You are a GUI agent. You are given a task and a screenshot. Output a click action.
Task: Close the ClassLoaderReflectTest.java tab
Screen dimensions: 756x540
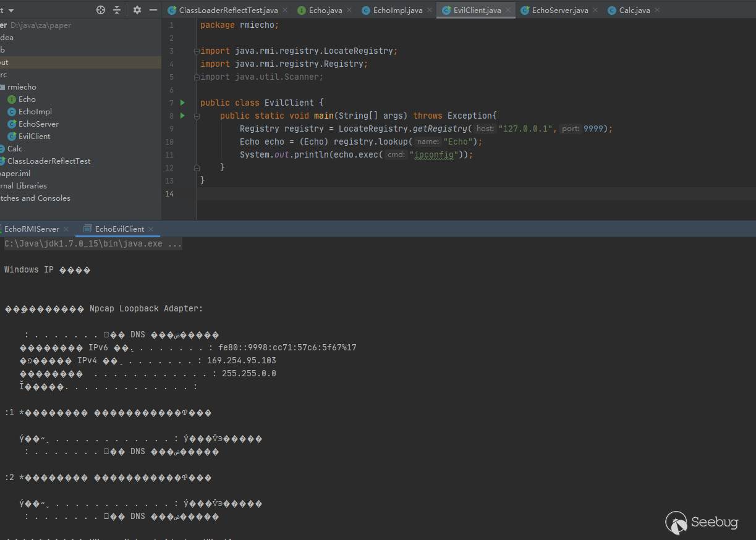pos(285,11)
